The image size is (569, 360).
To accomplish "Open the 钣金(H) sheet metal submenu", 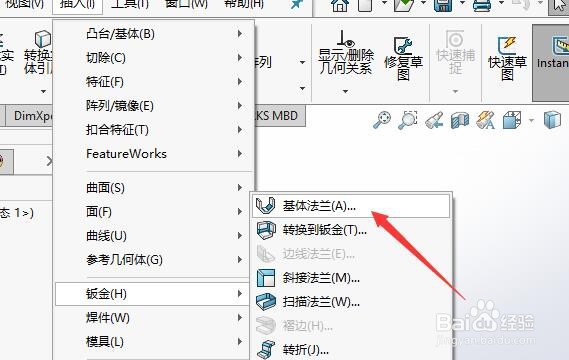I will pyautogui.click(x=152, y=294).
